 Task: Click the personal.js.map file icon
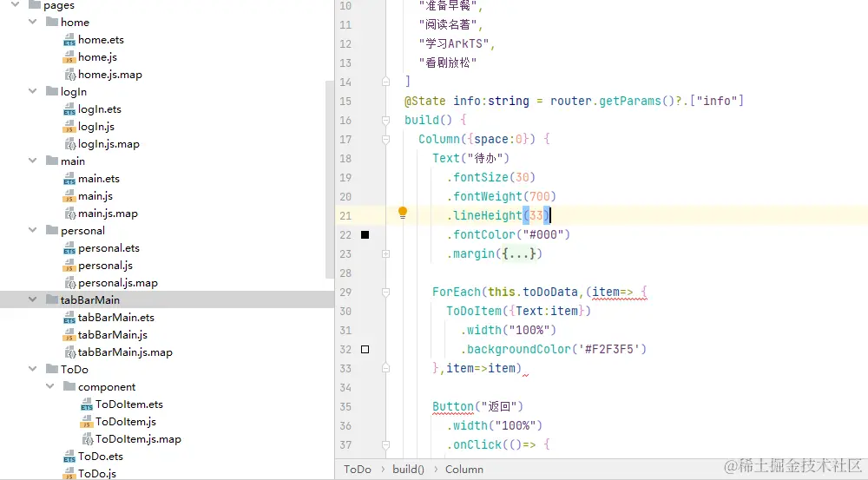click(x=69, y=284)
